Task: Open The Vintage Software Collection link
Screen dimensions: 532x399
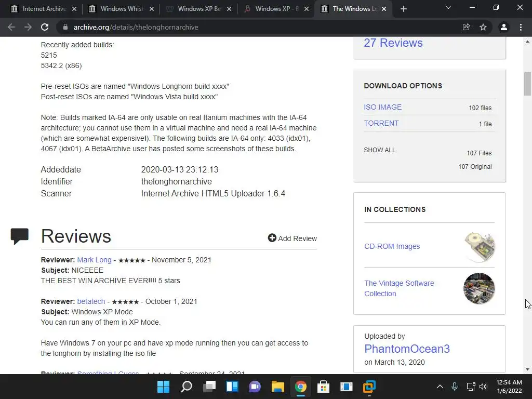Action: point(399,288)
